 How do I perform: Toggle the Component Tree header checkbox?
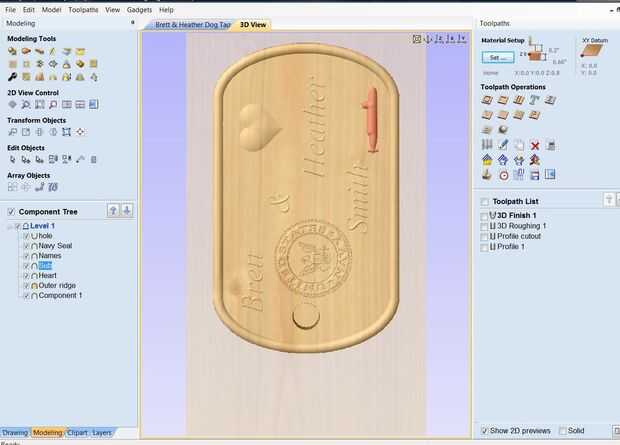[11, 212]
